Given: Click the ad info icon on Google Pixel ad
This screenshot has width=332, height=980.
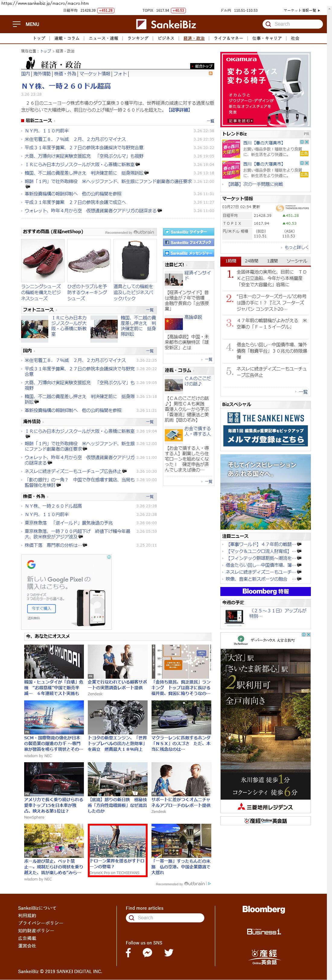Looking at the screenshot, I should [x=109, y=557].
